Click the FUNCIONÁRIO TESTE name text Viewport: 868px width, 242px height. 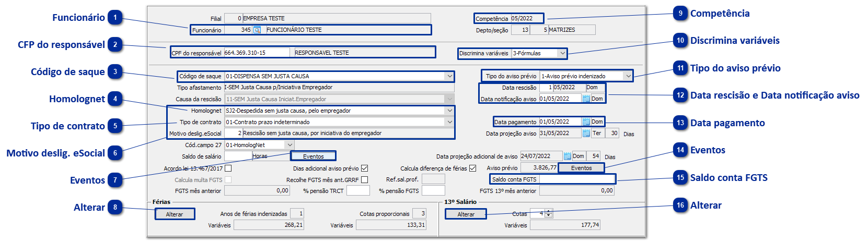[x=294, y=30]
